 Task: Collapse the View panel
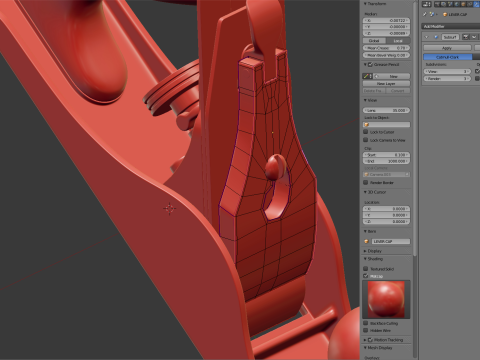pos(365,100)
